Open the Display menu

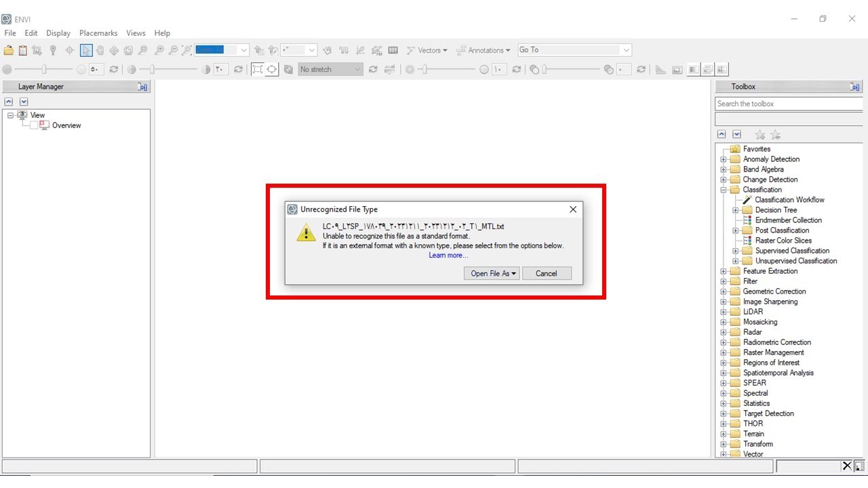coord(58,33)
